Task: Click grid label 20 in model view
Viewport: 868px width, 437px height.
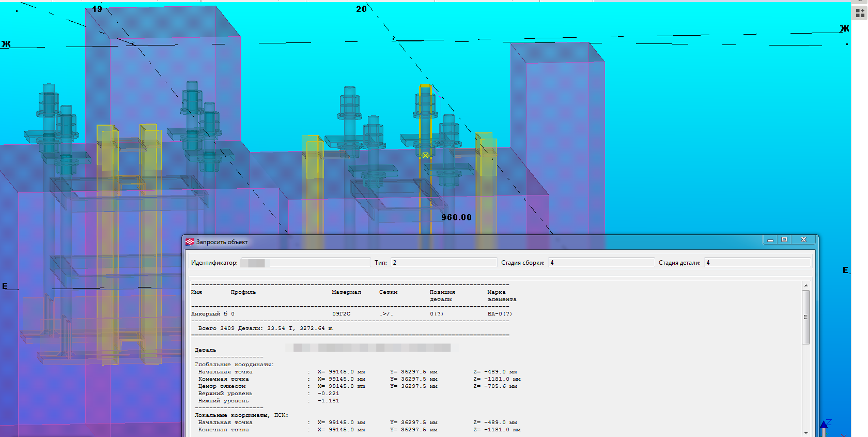Action: (361, 9)
